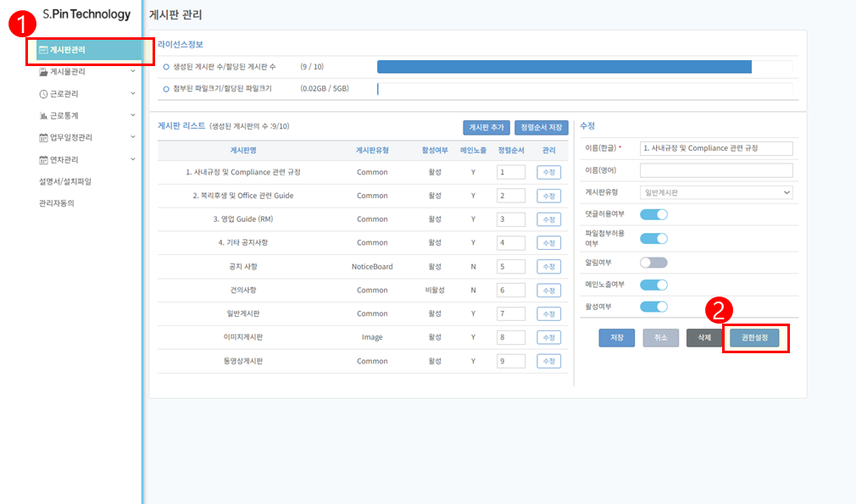Click the 수정 button for 공지 사항 row
856x504 pixels.
coord(548,267)
